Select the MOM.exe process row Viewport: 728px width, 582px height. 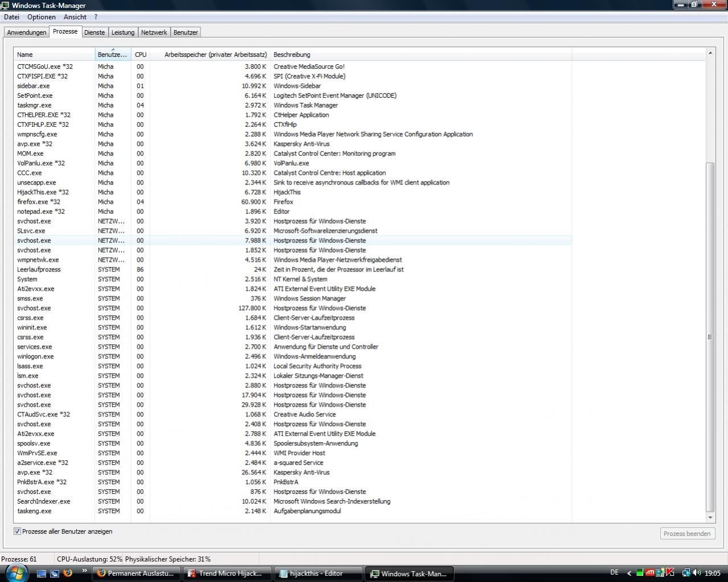tap(293, 154)
